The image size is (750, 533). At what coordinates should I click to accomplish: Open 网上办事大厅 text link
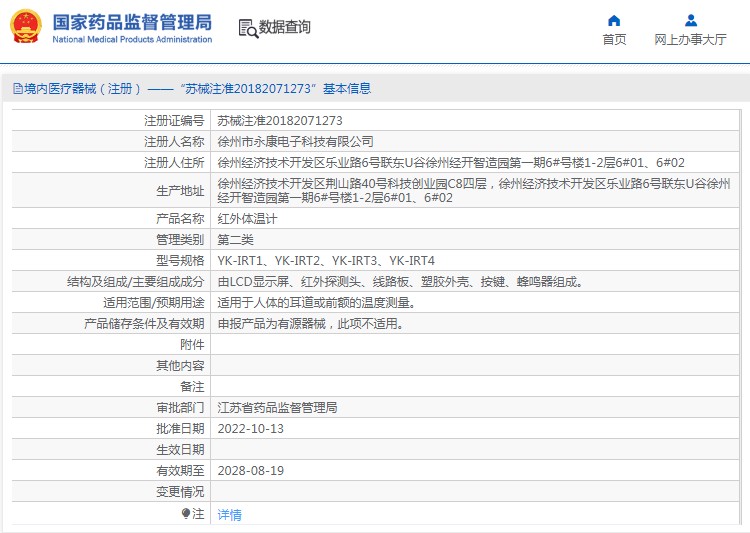point(690,40)
